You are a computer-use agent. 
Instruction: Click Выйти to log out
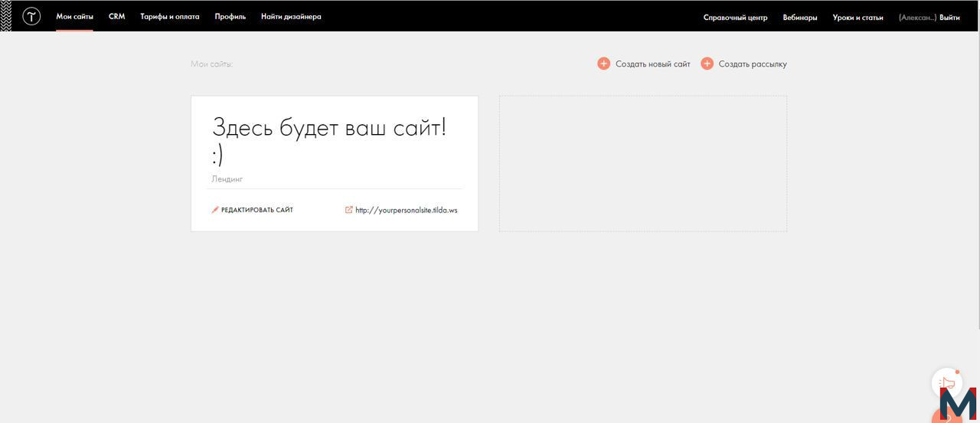(x=949, y=18)
